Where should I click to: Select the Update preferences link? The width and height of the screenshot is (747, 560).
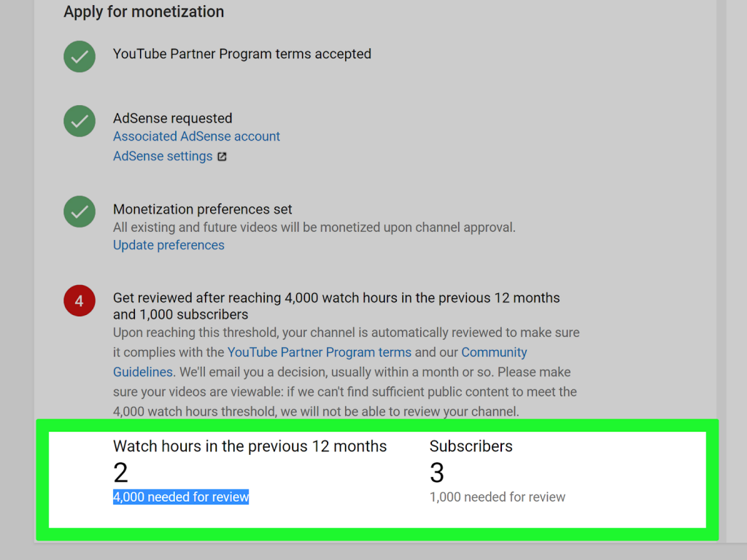click(x=169, y=245)
